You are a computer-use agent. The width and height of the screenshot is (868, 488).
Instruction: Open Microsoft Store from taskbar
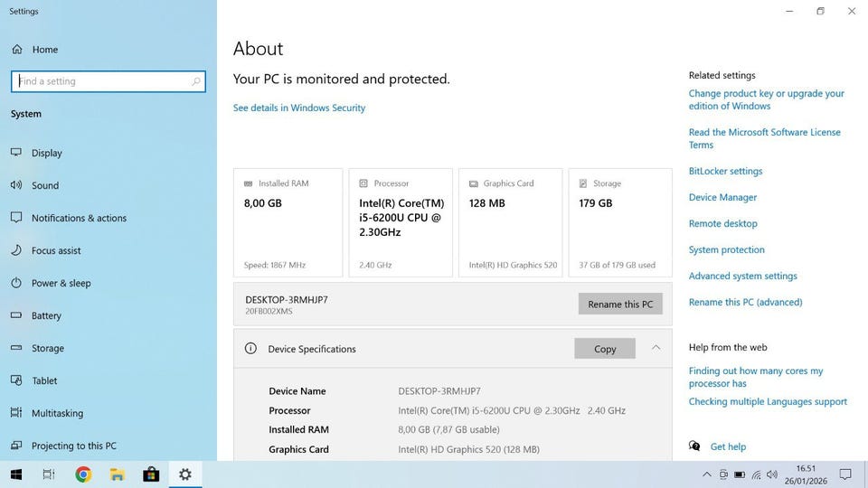point(151,474)
